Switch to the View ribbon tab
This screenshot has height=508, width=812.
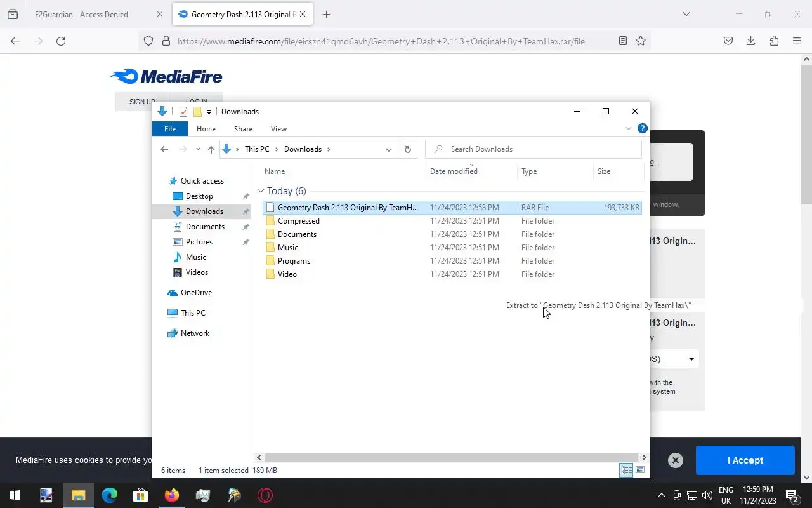(x=278, y=129)
